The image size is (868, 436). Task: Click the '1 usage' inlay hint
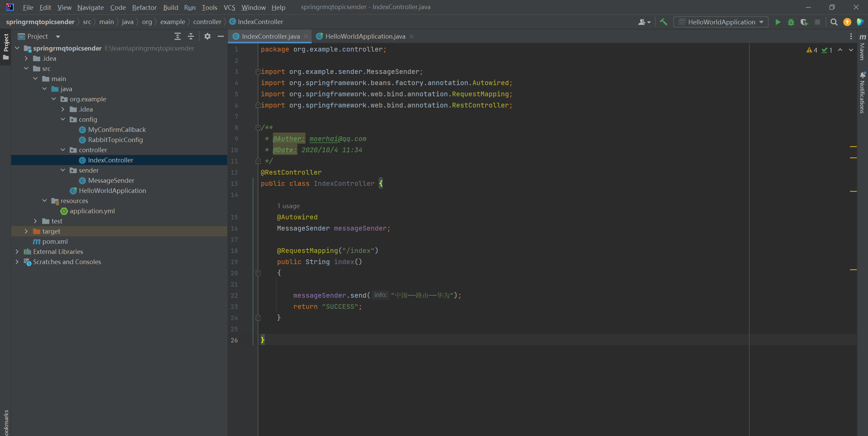(x=288, y=206)
